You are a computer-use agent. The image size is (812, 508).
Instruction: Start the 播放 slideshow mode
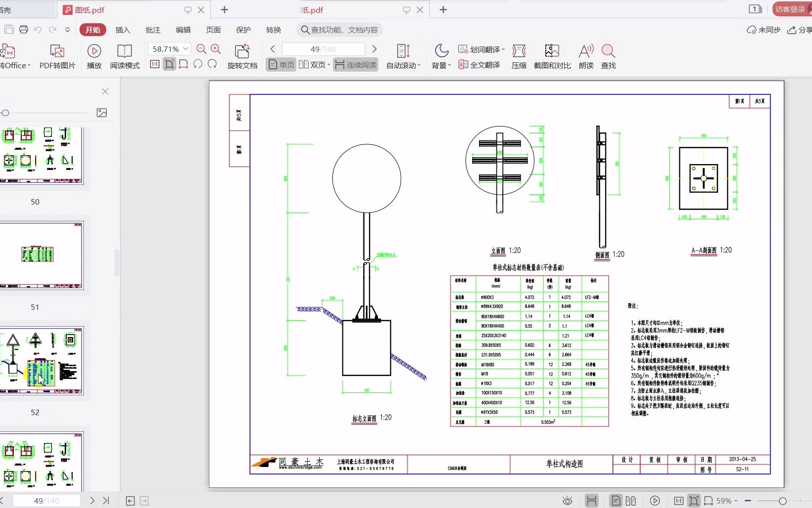click(x=93, y=56)
